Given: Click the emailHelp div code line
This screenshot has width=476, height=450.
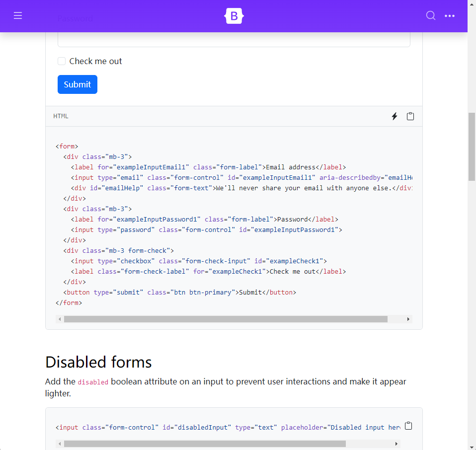Looking at the screenshot, I should [241, 188].
